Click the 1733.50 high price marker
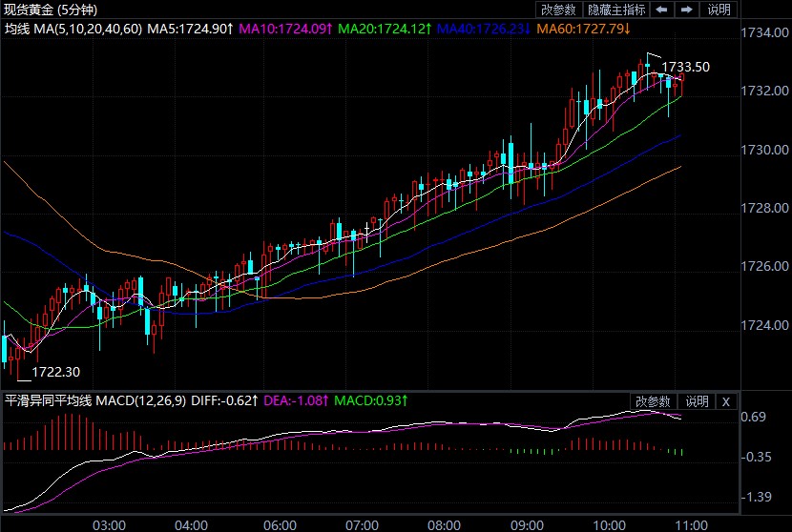Image resolution: width=792 pixels, height=532 pixels. click(x=686, y=67)
